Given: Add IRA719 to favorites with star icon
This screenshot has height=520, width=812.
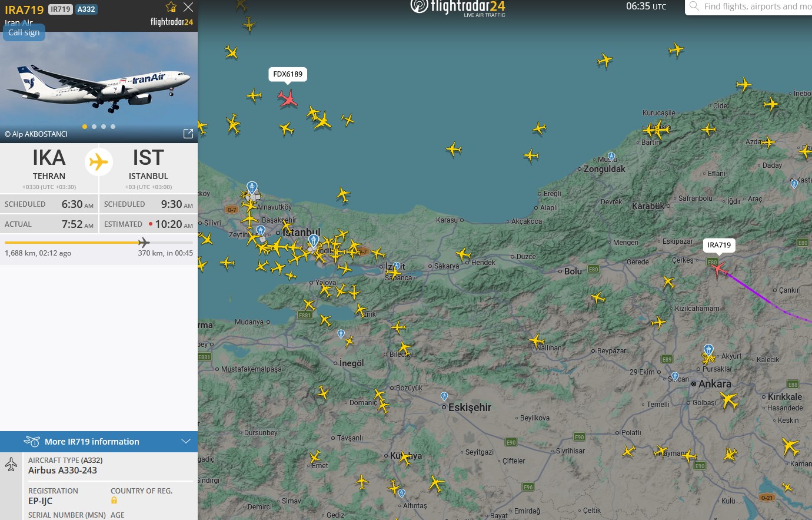Looking at the screenshot, I should pos(171,7).
